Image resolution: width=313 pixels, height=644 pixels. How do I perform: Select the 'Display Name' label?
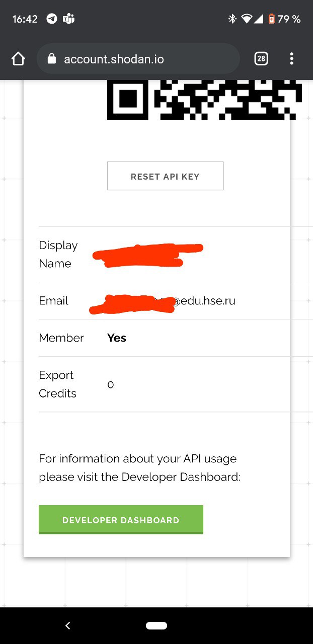[x=58, y=254]
